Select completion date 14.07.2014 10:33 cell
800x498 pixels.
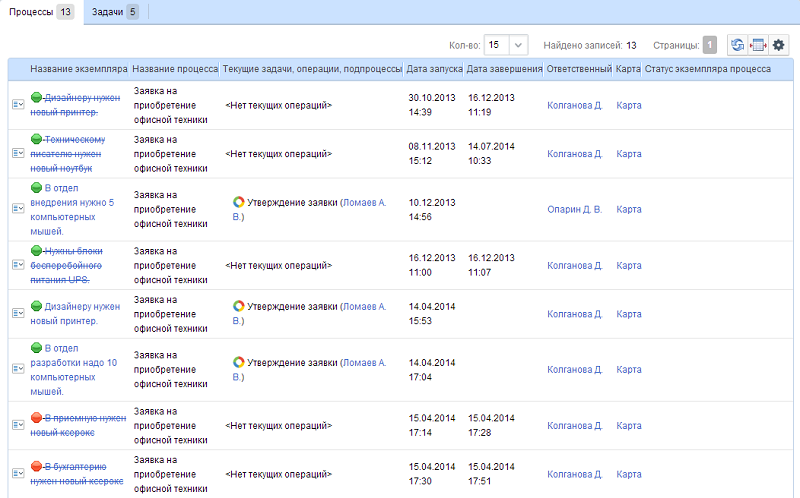point(491,154)
